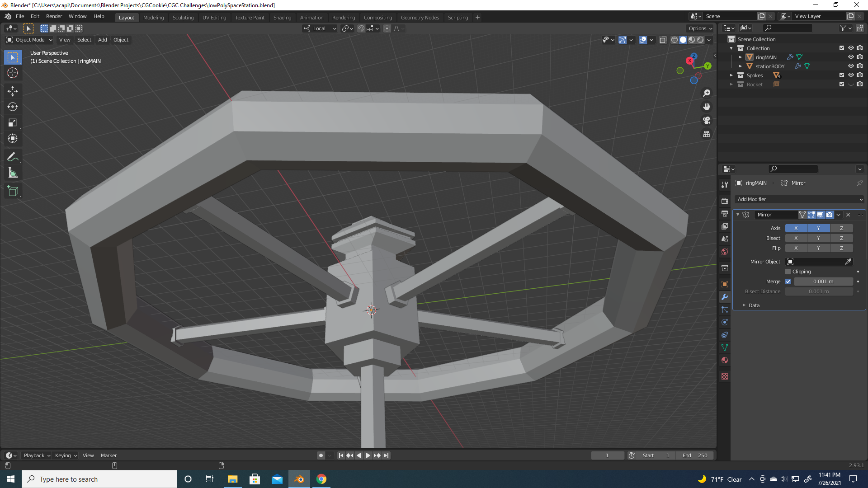Hide ringMAIN in viewport
The width and height of the screenshot is (868, 488).
pos(850,57)
